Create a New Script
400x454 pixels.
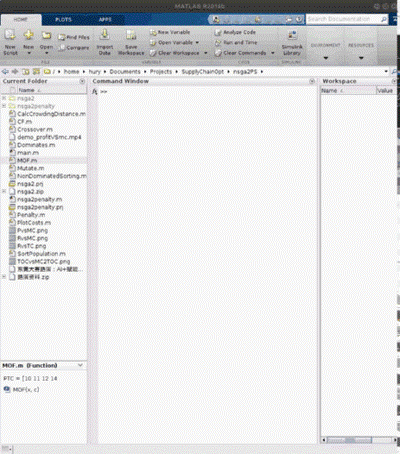10,42
